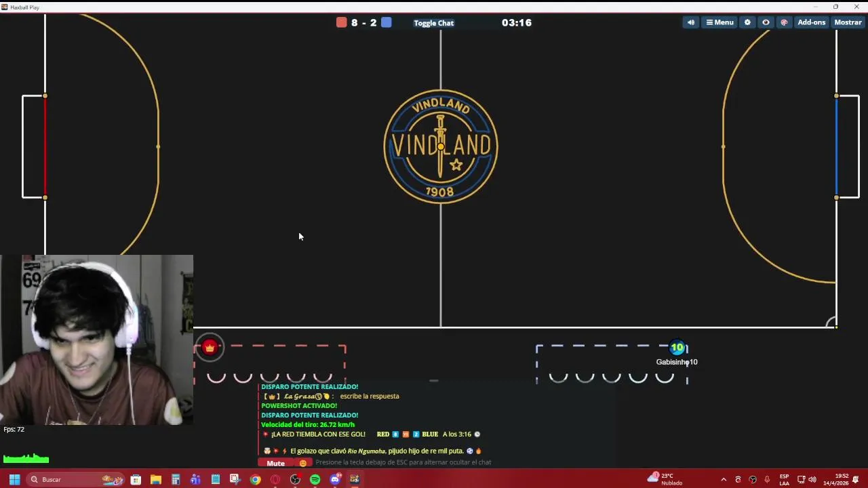868x488 pixels.
Task: Expand the hidden system tray icons chevron
Action: [x=724, y=479]
